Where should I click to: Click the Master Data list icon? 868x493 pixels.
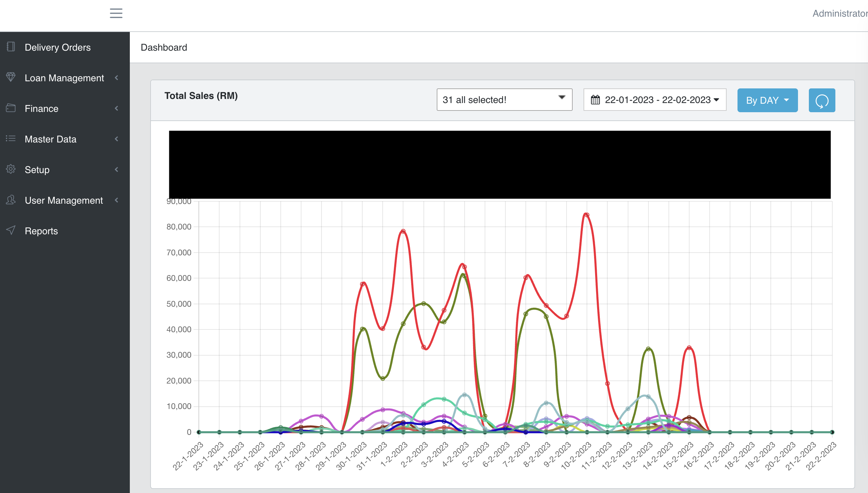coord(11,138)
